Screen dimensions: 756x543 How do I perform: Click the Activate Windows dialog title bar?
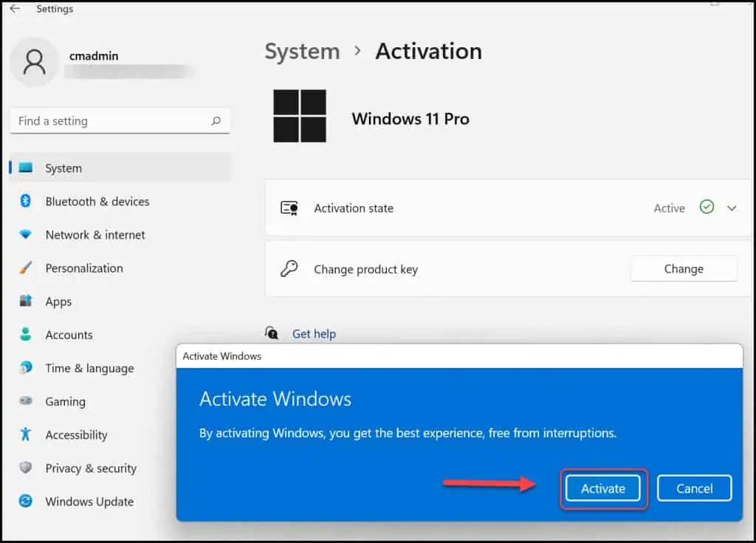point(459,356)
